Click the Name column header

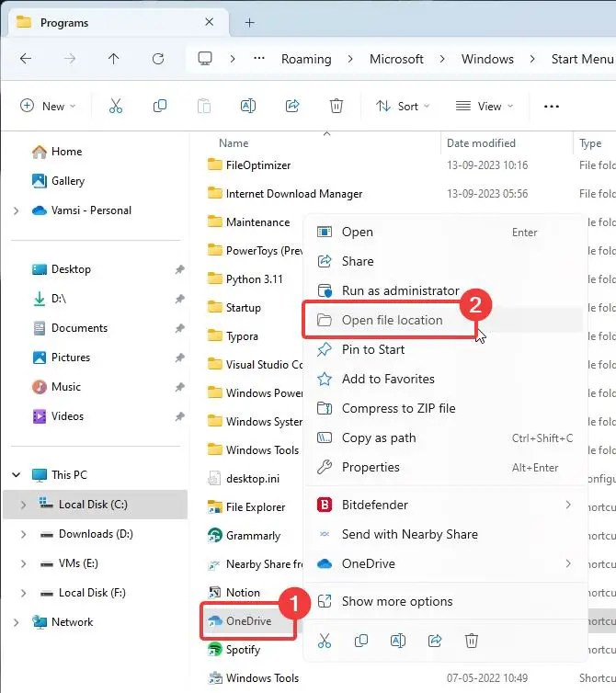(234, 143)
